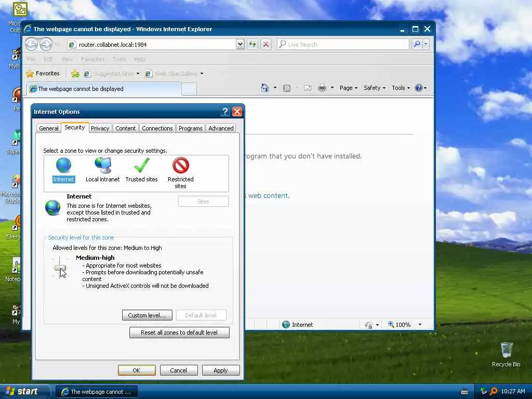Open the Tools command bar dropdown
The width and height of the screenshot is (532, 399).
(401, 88)
